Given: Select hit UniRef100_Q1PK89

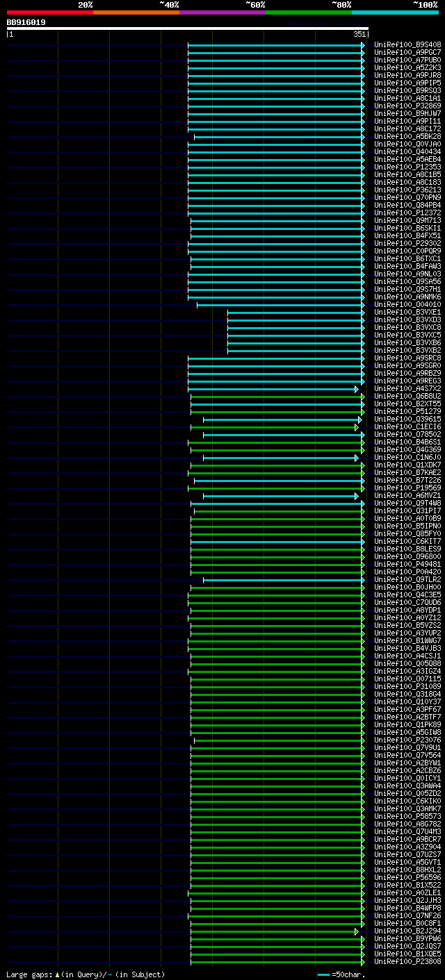Looking at the screenshot, I should point(407,725).
